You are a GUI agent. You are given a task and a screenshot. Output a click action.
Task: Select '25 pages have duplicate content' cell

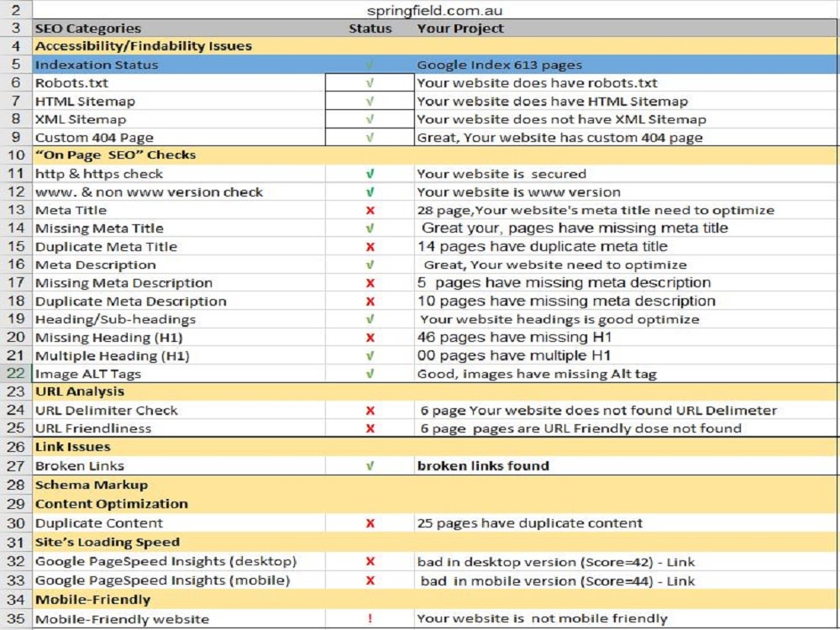click(x=626, y=523)
